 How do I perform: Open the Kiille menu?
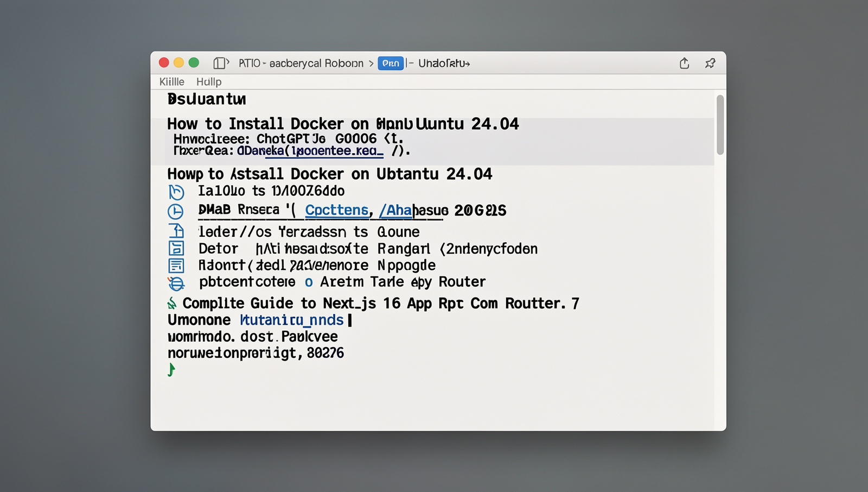tap(172, 81)
